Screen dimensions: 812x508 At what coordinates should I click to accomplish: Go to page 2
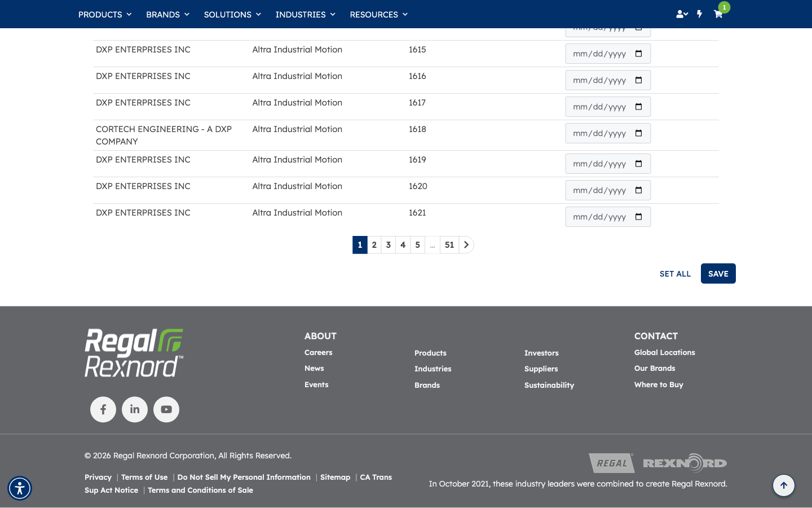374,245
